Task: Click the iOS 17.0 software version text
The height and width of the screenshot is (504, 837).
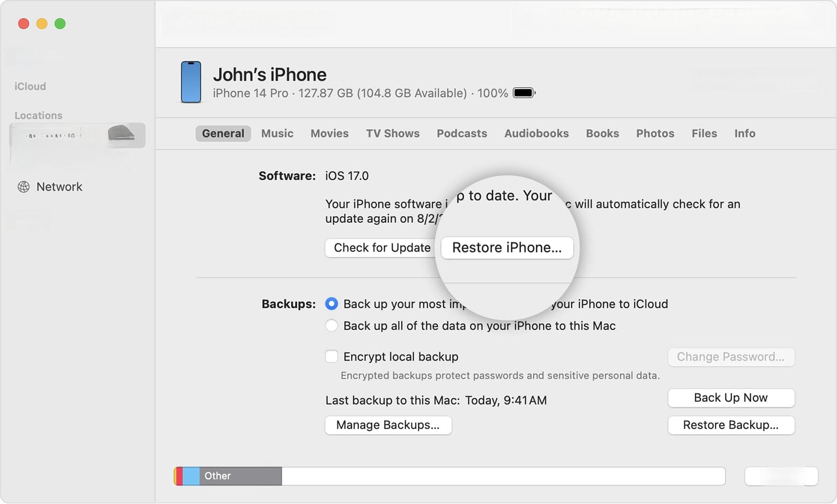Action: point(347,176)
